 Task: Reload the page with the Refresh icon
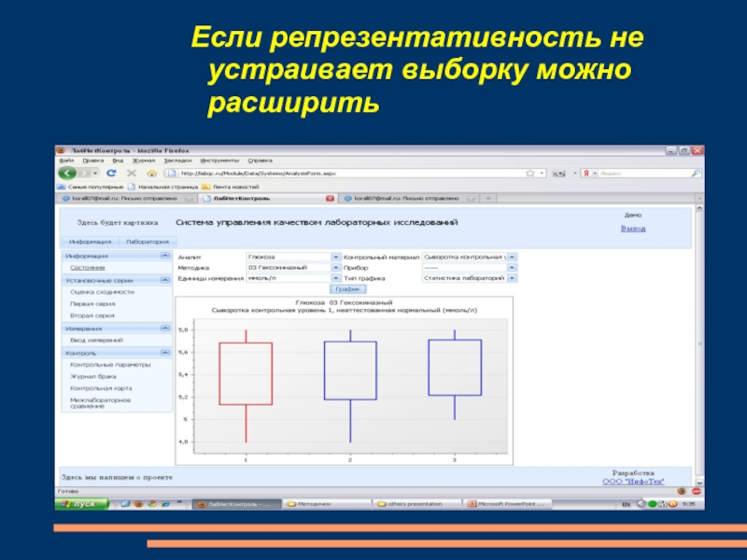pos(111,174)
